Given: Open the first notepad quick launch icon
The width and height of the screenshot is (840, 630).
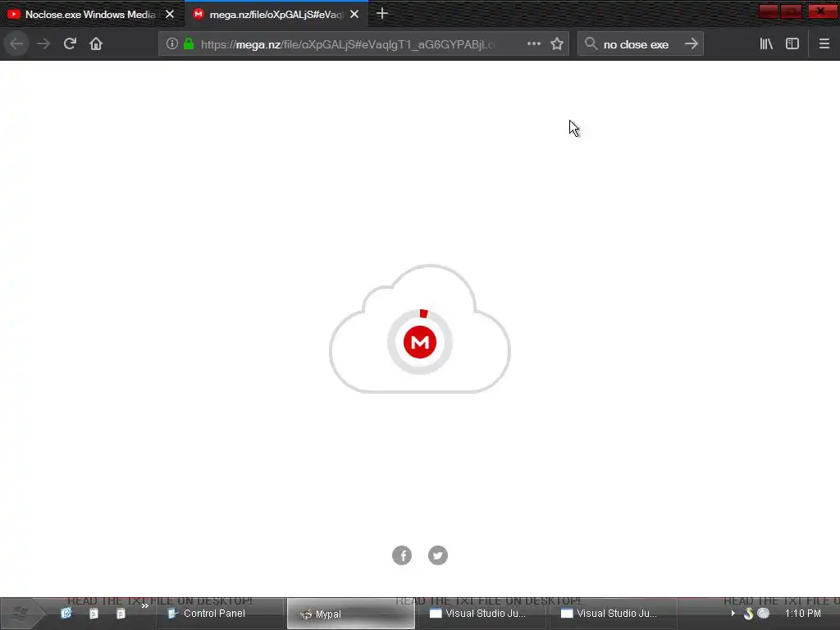Looking at the screenshot, I should [x=94, y=614].
